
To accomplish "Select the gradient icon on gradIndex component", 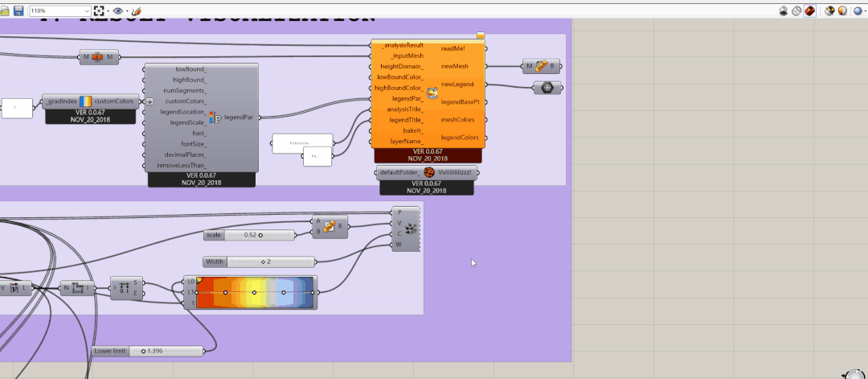I will coord(85,101).
